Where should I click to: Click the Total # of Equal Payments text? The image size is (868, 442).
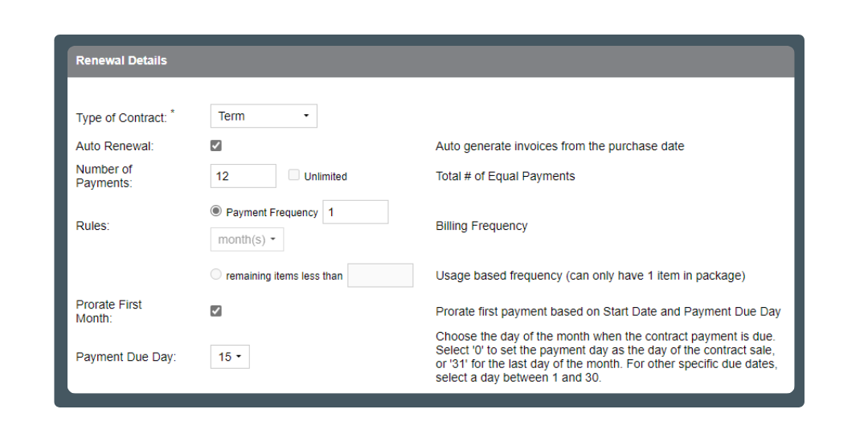tap(505, 176)
